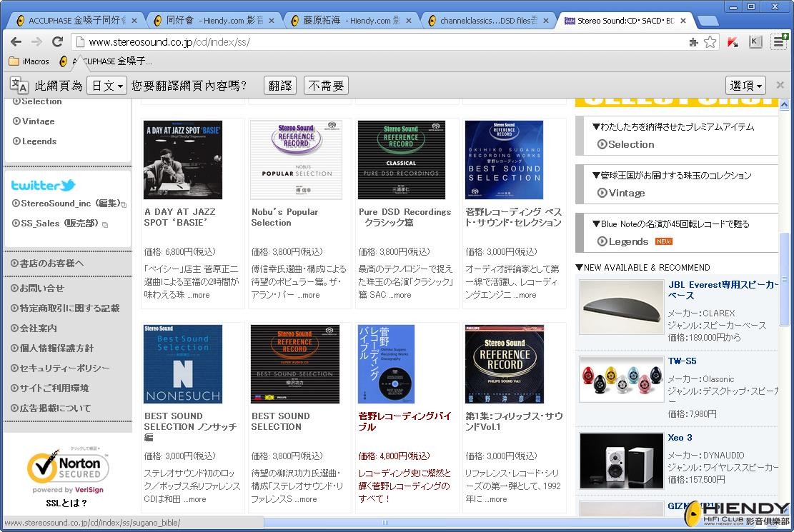Screen dimensions: 794x532
Task: Open the red K extension icon
Action: pyautogui.click(x=733, y=42)
